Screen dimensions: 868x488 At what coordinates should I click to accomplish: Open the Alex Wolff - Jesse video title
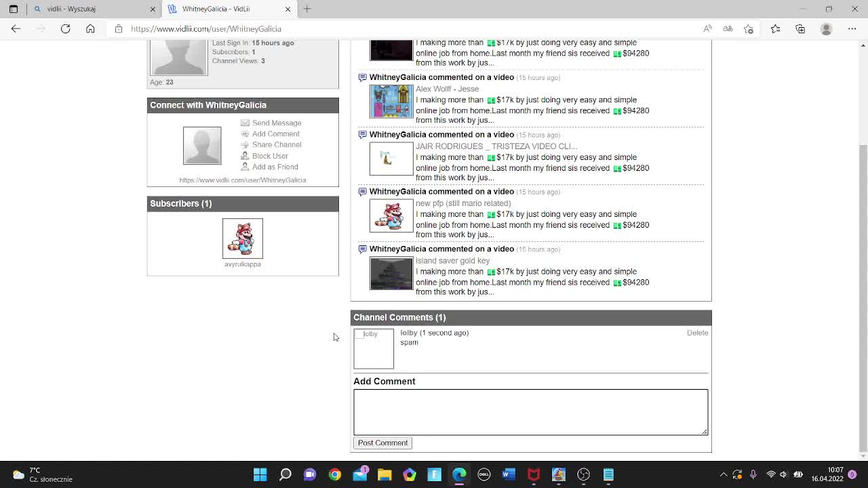[447, 89]
